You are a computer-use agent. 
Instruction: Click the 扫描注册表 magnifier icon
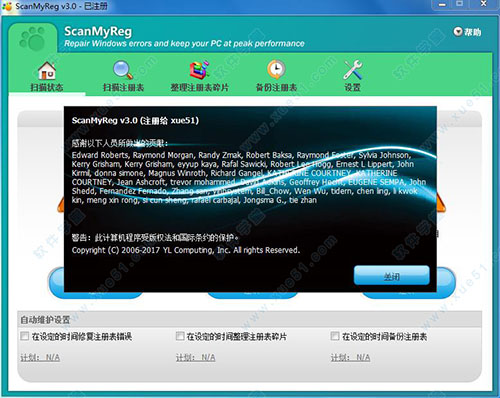click(123, 70)
